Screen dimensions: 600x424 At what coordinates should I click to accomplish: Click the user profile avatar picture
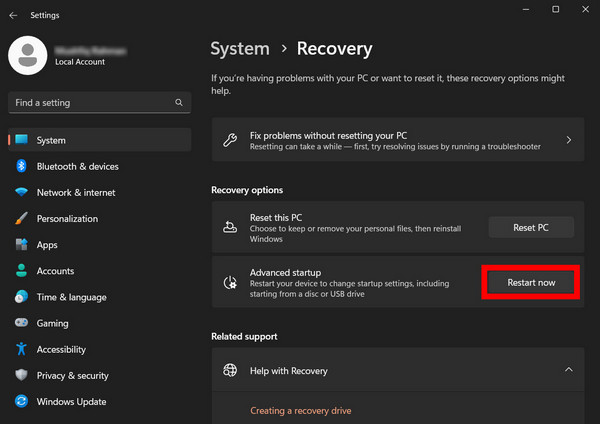[x=28, y=55]
